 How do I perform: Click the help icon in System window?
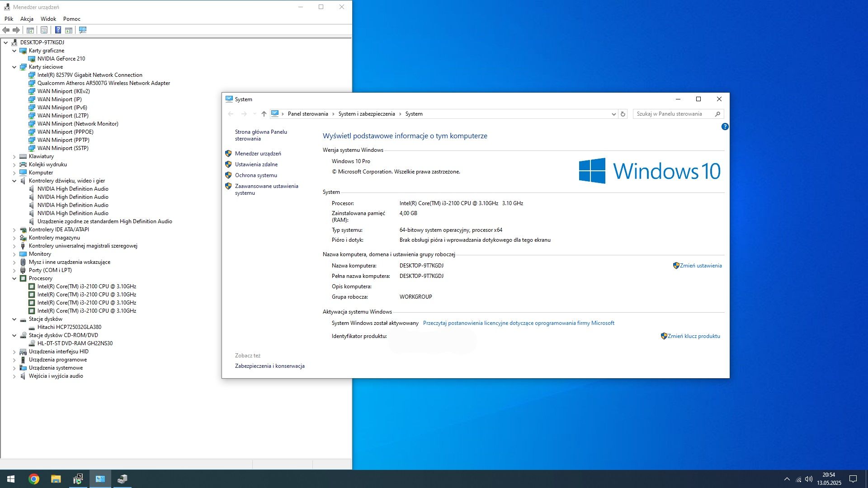725,127
